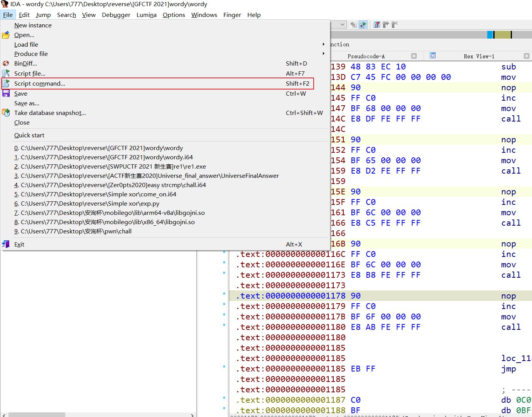Open the Options menu
Image resolution: width=532 pixels, height=417 pixels.
tap(174, 15)
